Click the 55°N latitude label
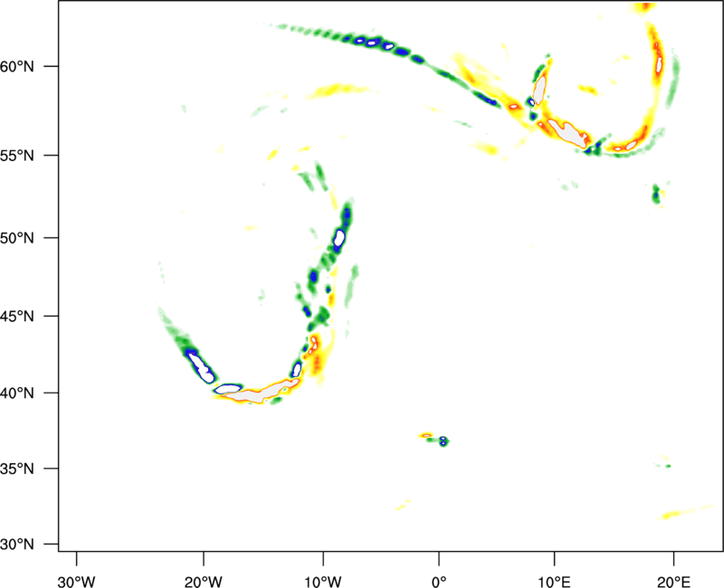Viewport: 724px width, 588px height. [x=17, y=156]
